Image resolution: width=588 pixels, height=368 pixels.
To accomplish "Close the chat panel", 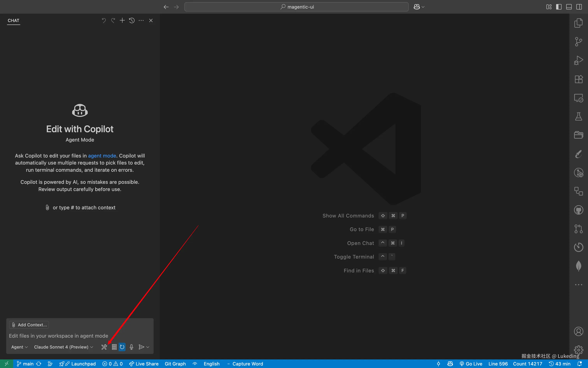I will pyautogui.click(x=151, y=20).
